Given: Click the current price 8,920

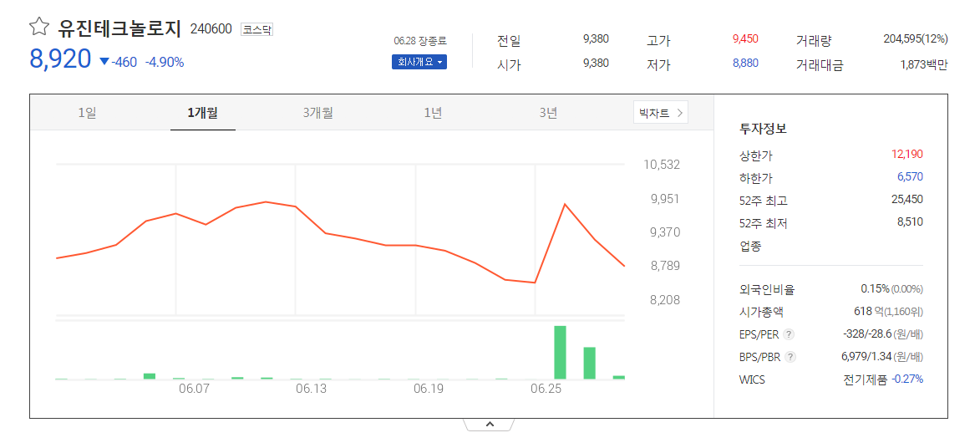Looking at the screenshot, I should [60, 59].
